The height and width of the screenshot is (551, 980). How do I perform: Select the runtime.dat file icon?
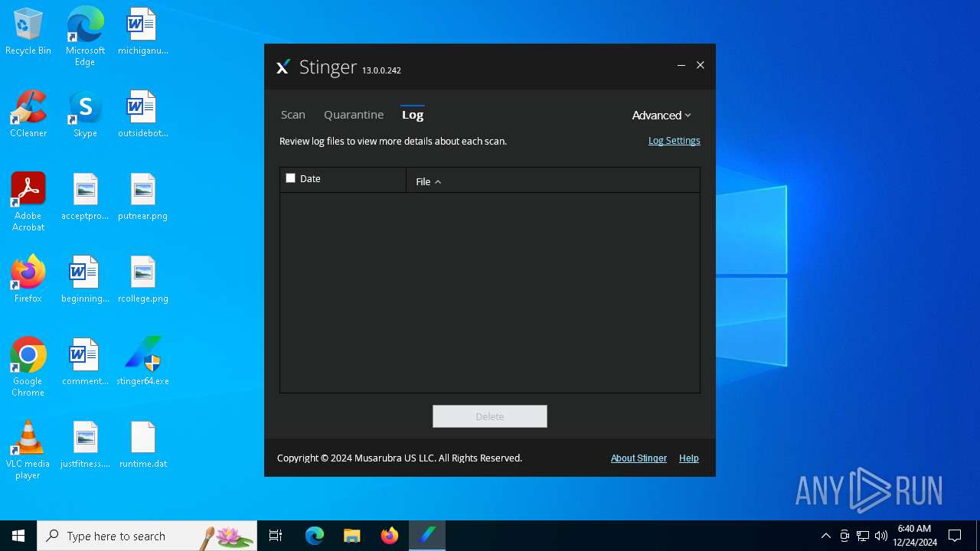[142, 445]
